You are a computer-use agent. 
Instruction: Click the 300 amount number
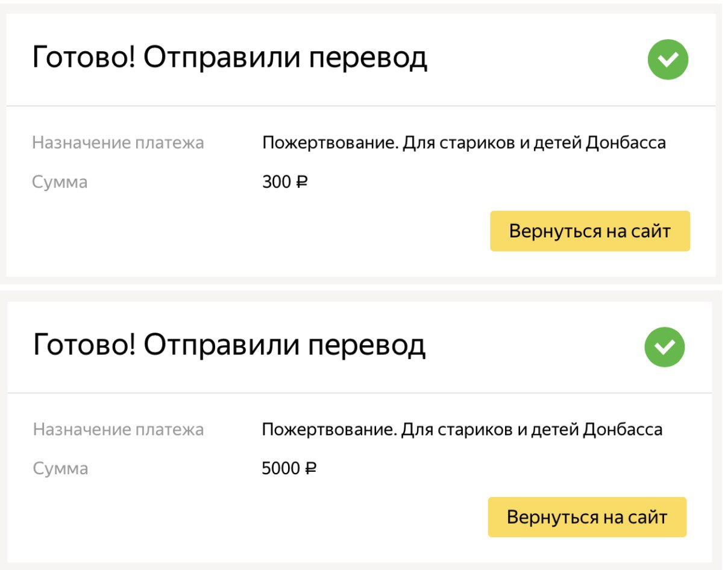[x=277, y=182]
